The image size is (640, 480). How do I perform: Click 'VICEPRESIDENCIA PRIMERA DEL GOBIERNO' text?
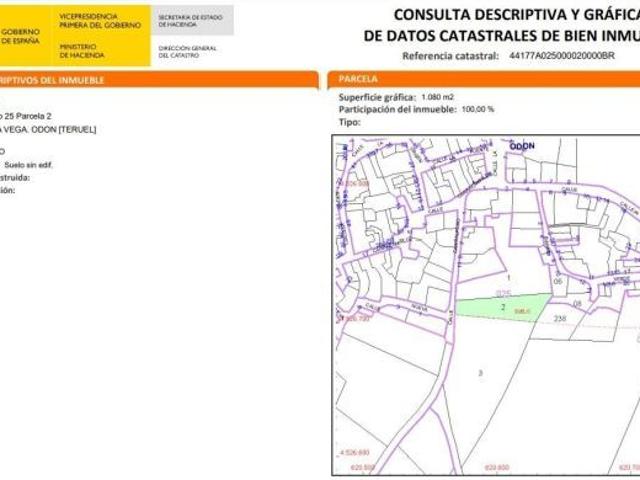click(100, 21)
